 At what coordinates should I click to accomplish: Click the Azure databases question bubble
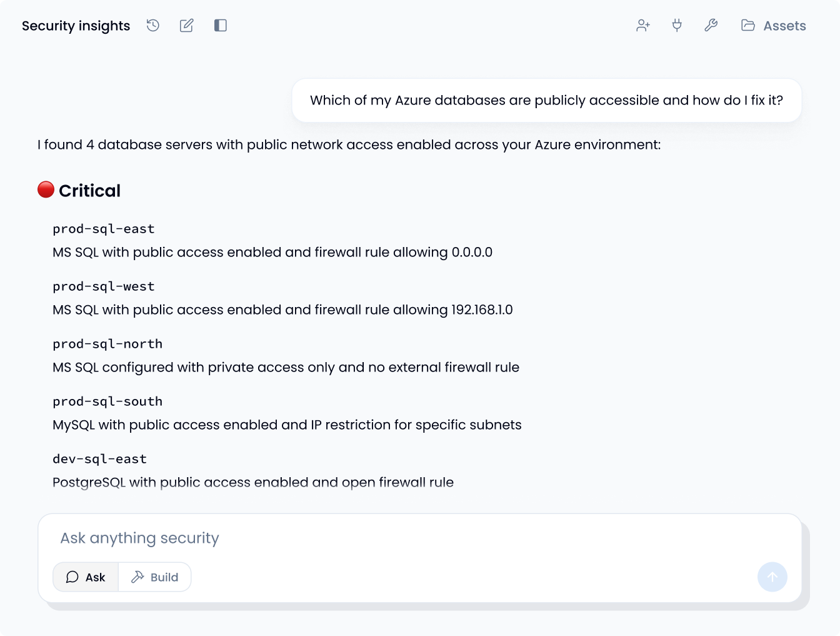coord(546,101)
